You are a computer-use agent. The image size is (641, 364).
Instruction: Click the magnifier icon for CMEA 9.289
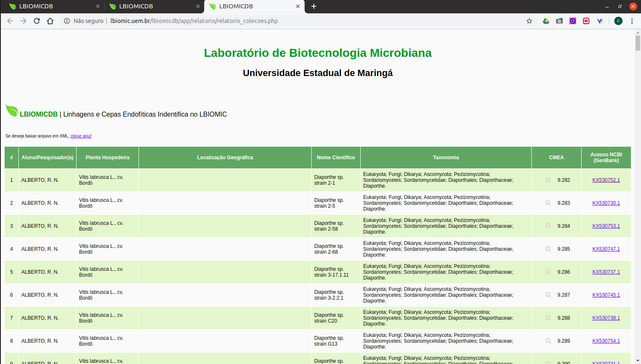coord(548,341)
